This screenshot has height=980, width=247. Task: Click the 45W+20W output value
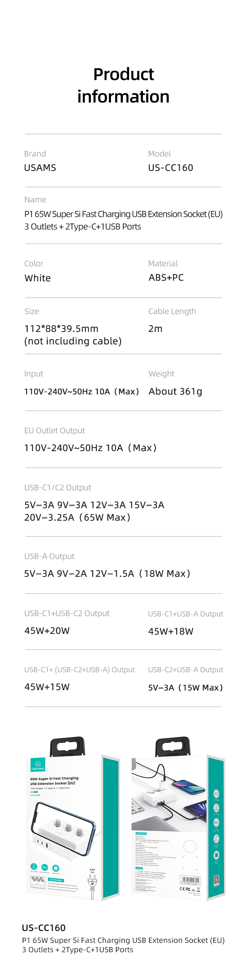coord(47,631)
